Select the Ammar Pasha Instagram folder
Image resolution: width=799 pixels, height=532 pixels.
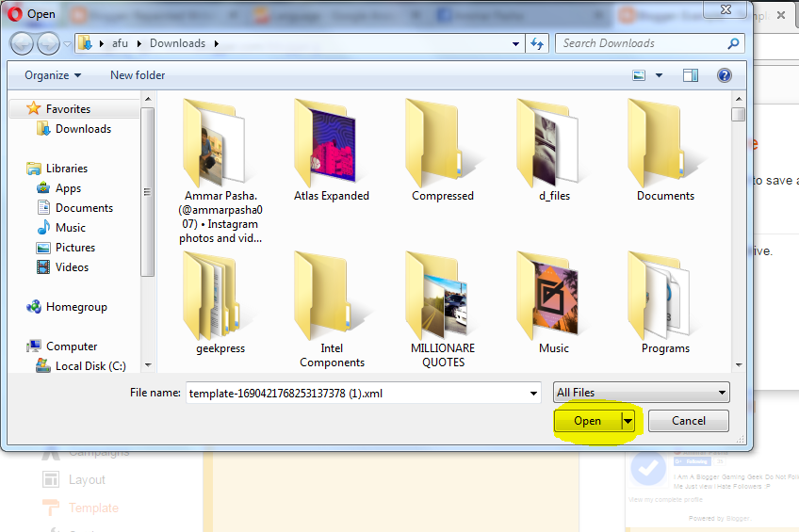click(x=220, y=170)
